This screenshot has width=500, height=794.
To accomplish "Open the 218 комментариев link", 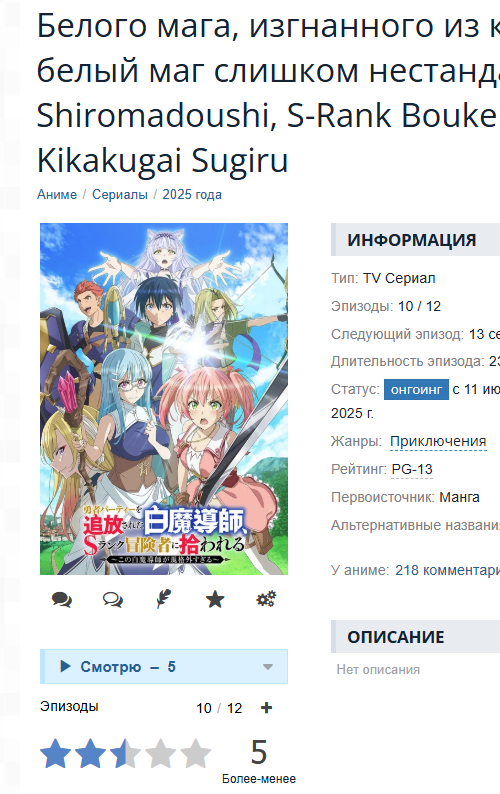I will 447,570.
